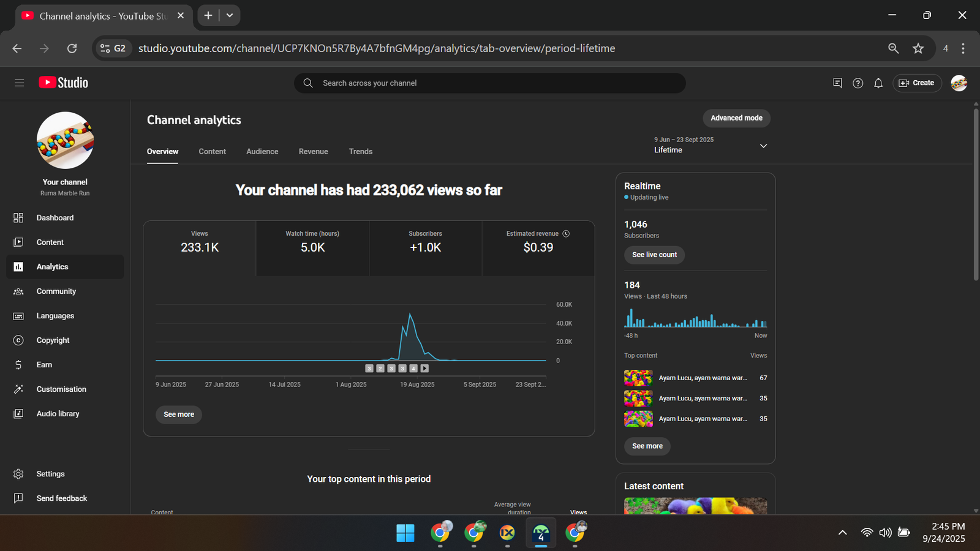The width and height of the screenshot is (980, 551).
Task: Select the Subscribers metric card
Action: pyautogui.click(x=425, y=248)
